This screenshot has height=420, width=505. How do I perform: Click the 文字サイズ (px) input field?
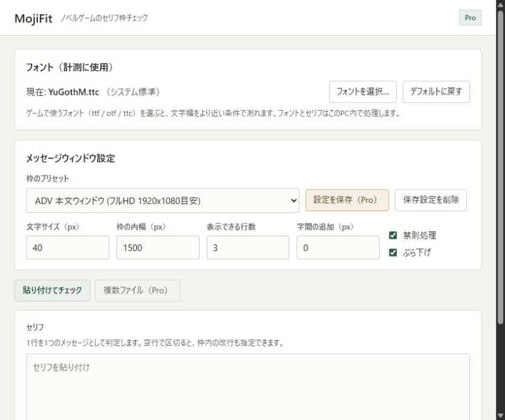tap(68, 248)
